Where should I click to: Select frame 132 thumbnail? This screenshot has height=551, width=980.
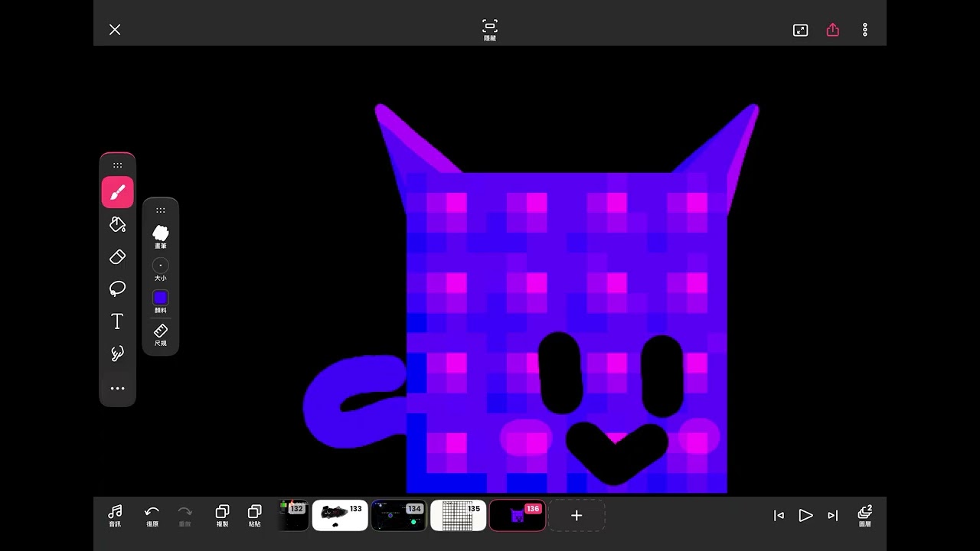[293, 516]
